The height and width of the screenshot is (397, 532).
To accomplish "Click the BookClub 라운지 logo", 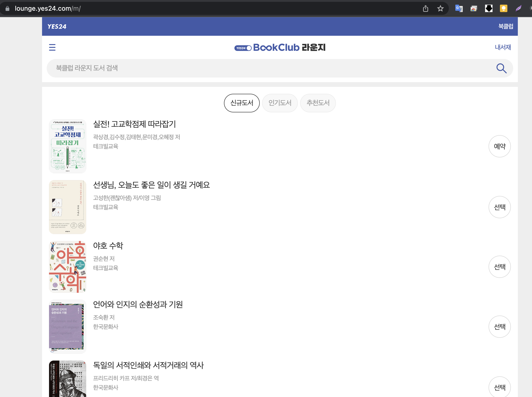I will click(x=280, y=48).
